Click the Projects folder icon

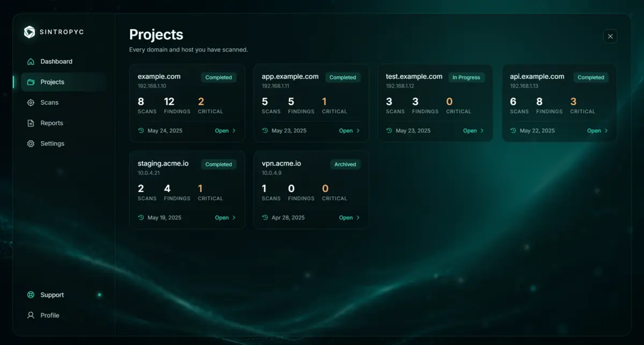point(31,82)
